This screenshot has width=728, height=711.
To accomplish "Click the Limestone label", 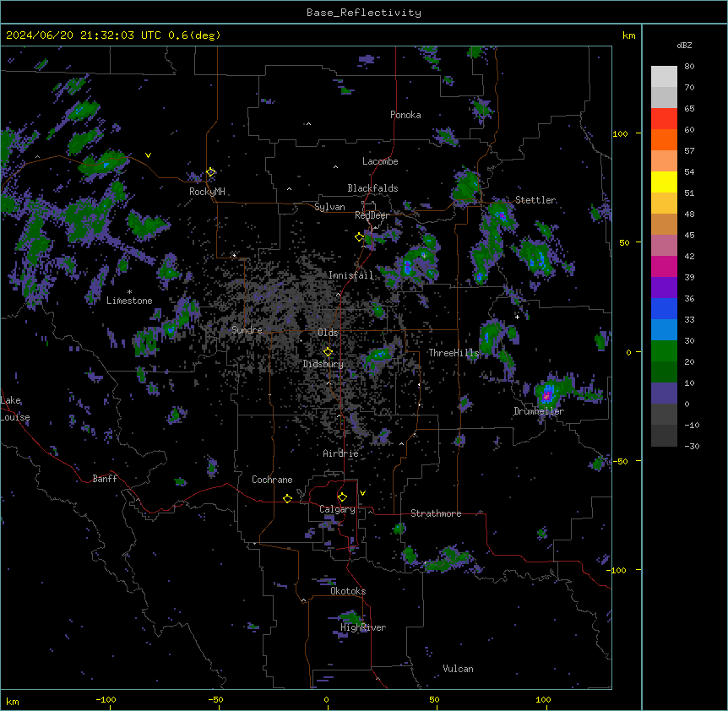I will point(129,301).
